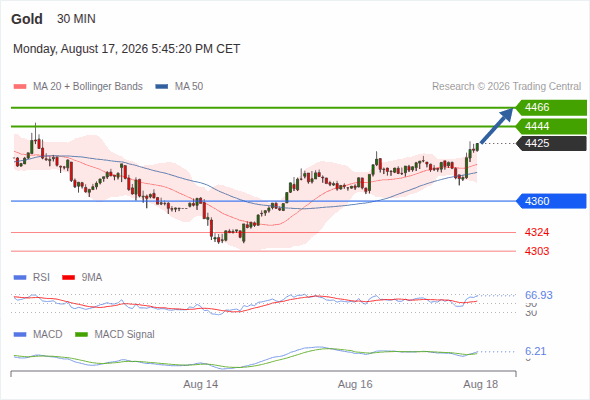Click the Aug 18 date axis label

click(481, 385)
